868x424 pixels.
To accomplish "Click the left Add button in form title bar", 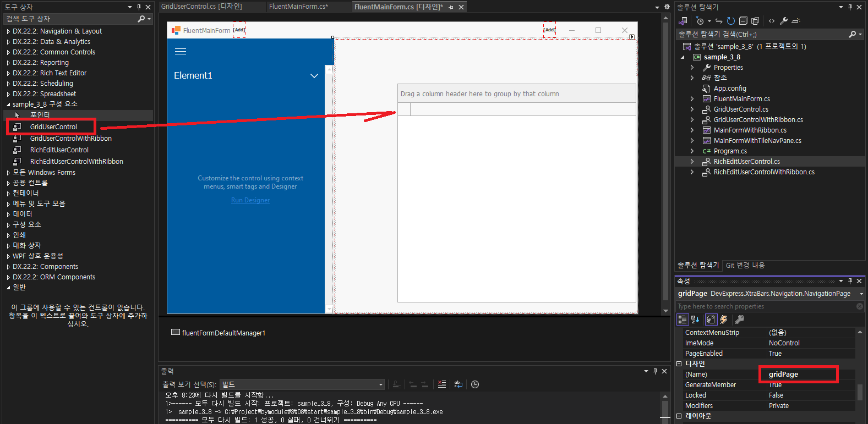I will 239,30.
